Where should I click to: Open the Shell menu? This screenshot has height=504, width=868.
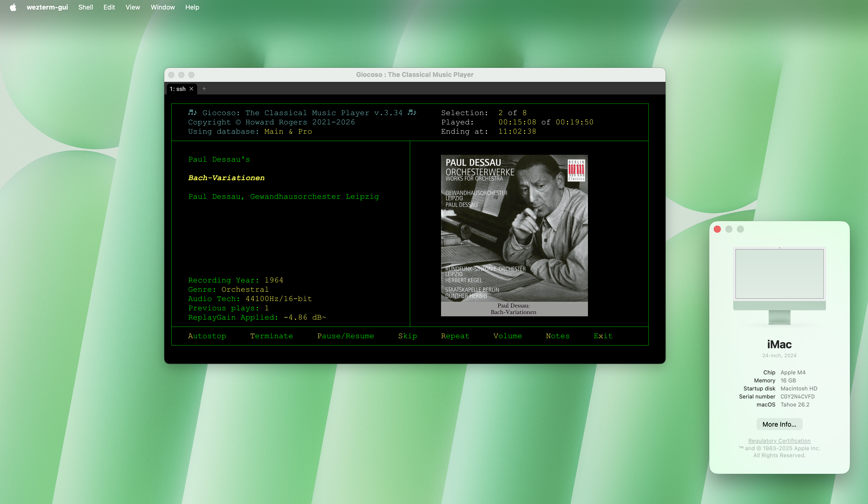(85, 7)
